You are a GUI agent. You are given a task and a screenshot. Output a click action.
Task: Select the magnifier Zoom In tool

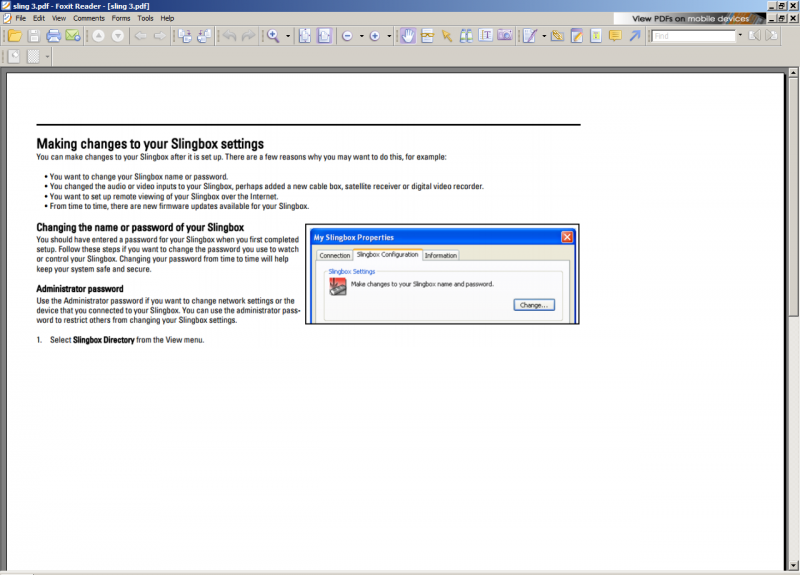273,36
